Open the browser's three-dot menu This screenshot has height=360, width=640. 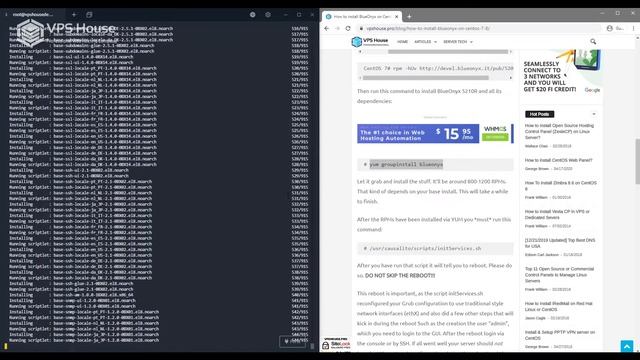click(x=633, y=29)
